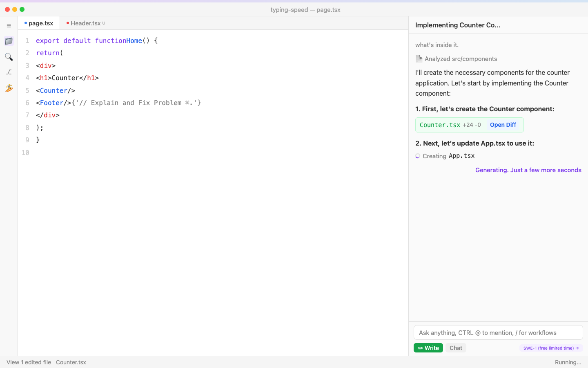The width and height of the screenshot is (588, 368).
Task: Select the page.tsx tab
Action: click(x=40, y=23)
